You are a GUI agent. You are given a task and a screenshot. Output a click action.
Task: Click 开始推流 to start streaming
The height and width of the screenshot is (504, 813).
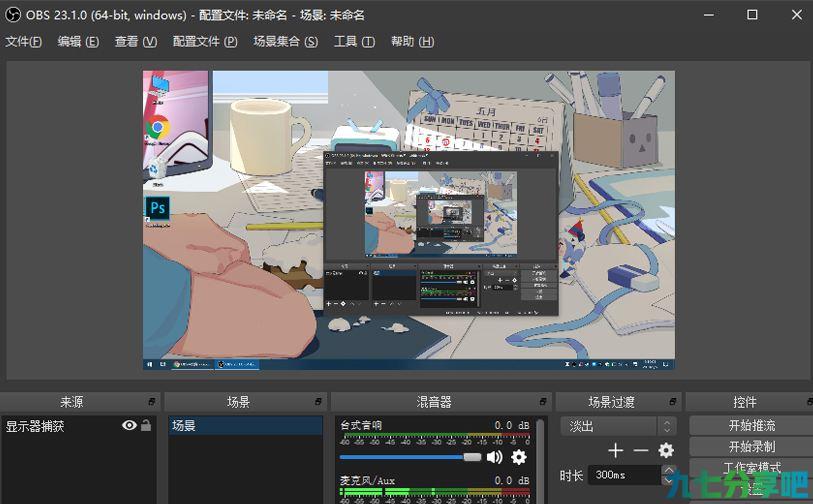(751, 426)
